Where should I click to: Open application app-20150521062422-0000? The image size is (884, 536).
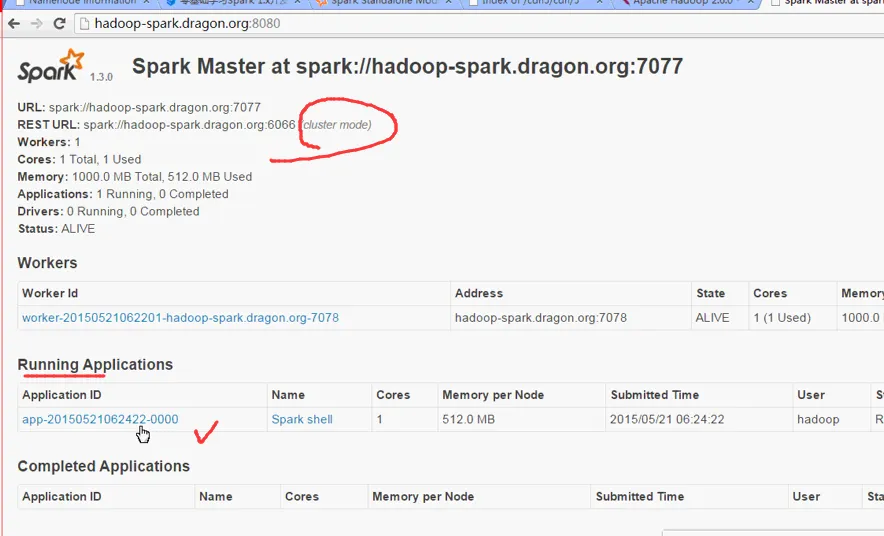pos(100,419)
